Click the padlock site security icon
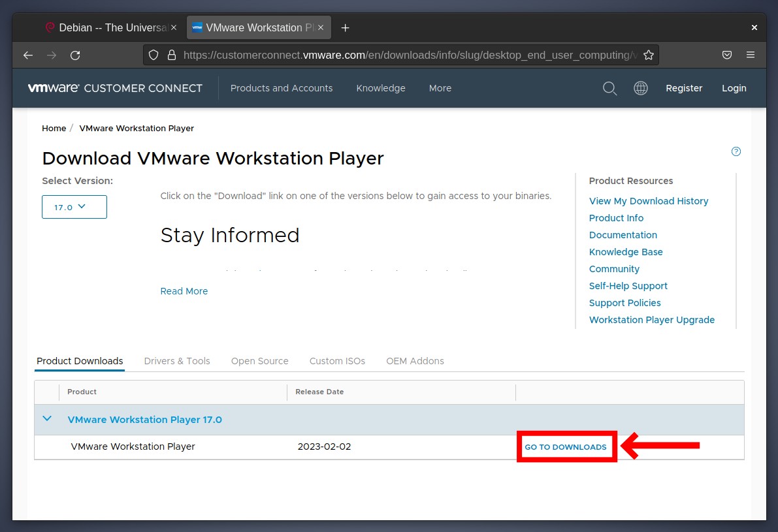Image resolution: width=778 pixels, height=532 pixels. click(x=172, y=55)
